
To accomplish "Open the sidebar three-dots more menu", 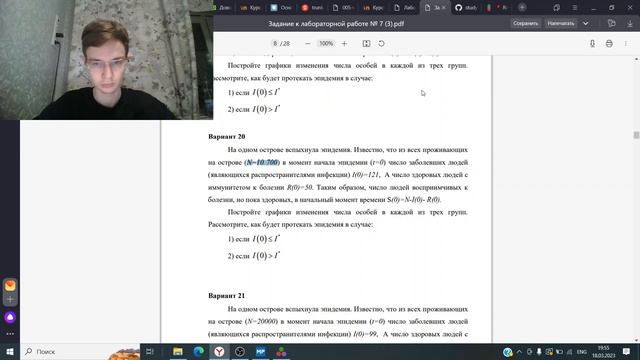I will tap(10, 334).
